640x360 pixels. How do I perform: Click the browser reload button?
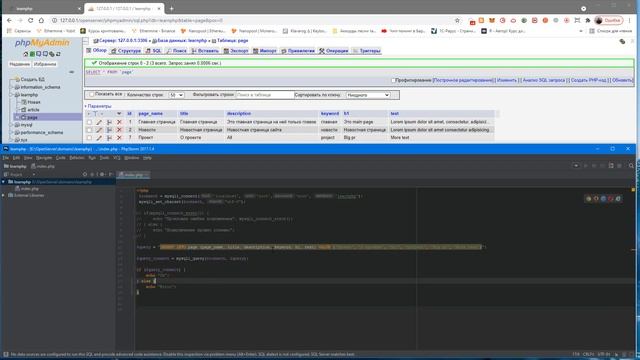point(31,20)
